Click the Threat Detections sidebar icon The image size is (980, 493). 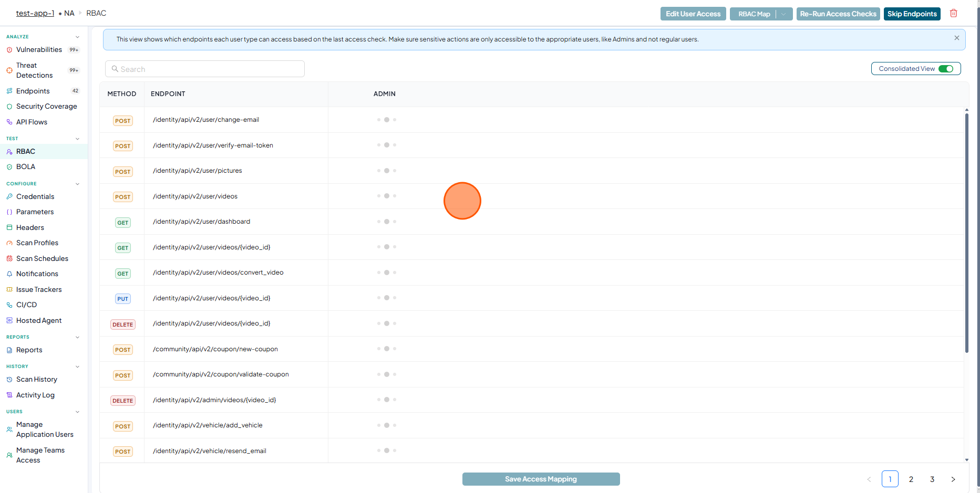coord(9,70)
